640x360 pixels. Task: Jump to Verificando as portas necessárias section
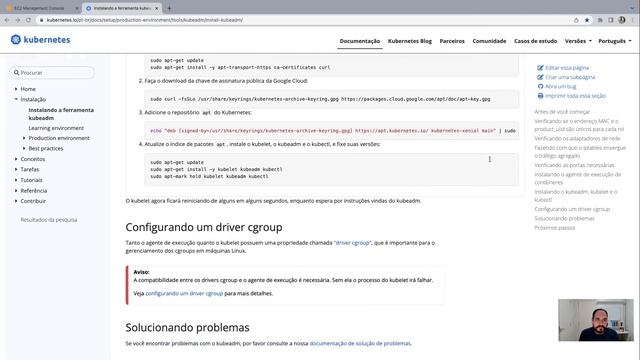(574, 165)
